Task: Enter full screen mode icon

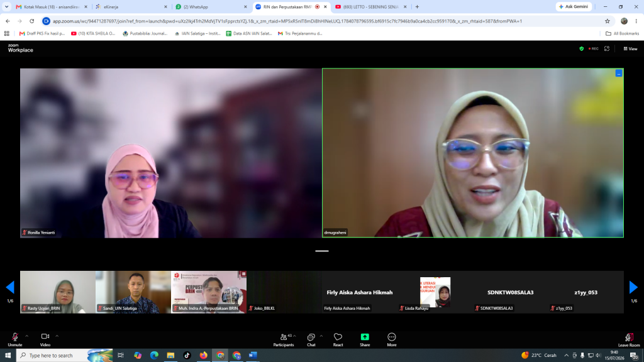Action: [x=607, y=49]
